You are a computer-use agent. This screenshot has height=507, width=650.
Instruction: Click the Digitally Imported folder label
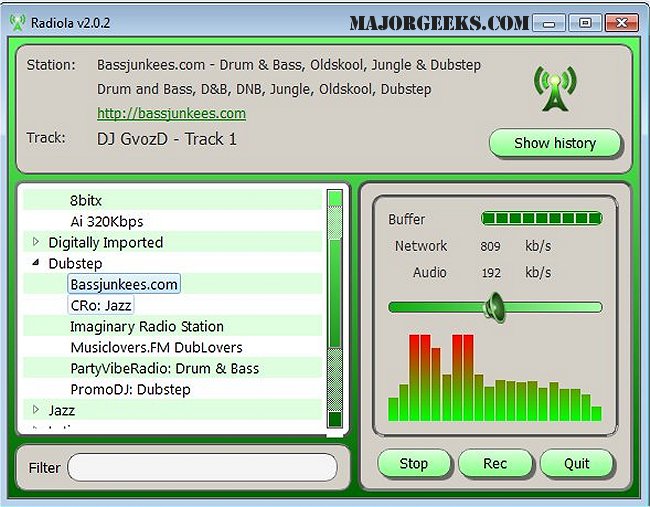click(x=105, y=243)
